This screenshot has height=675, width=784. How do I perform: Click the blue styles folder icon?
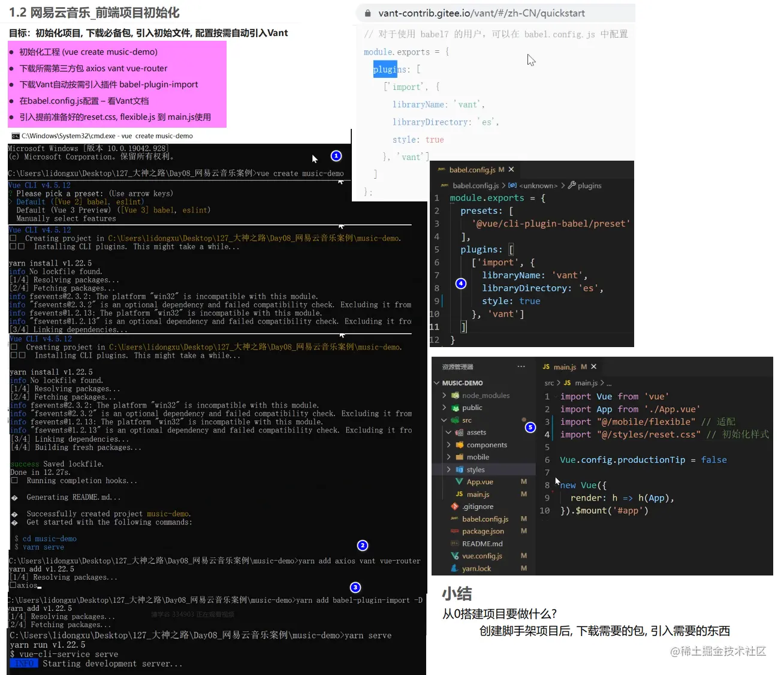[x=460, y=469]
